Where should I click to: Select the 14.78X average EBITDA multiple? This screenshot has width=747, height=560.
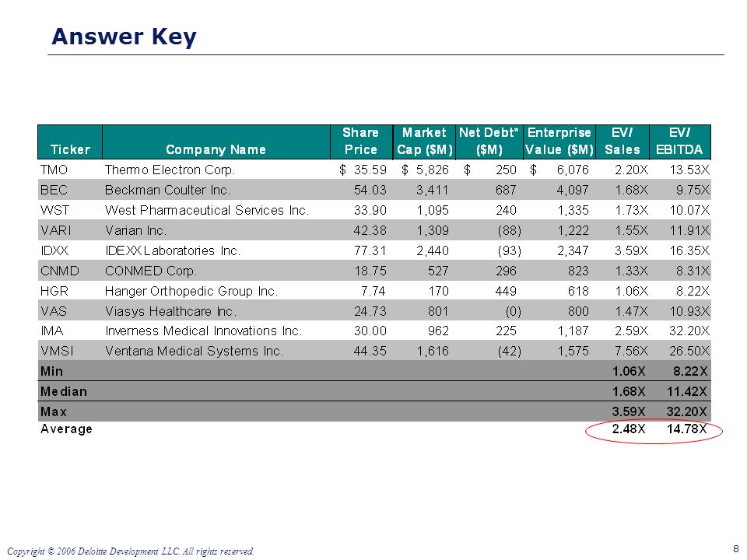(686, 429)
